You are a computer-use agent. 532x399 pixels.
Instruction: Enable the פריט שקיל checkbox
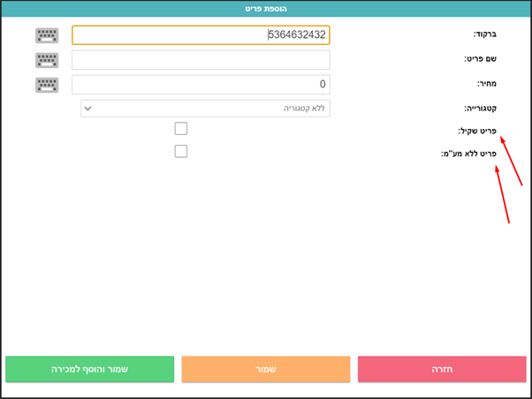181,129
